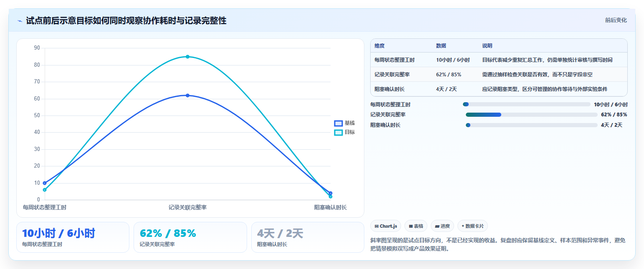
Task: Click the 进度 chip
Action: tap(442, 226)
